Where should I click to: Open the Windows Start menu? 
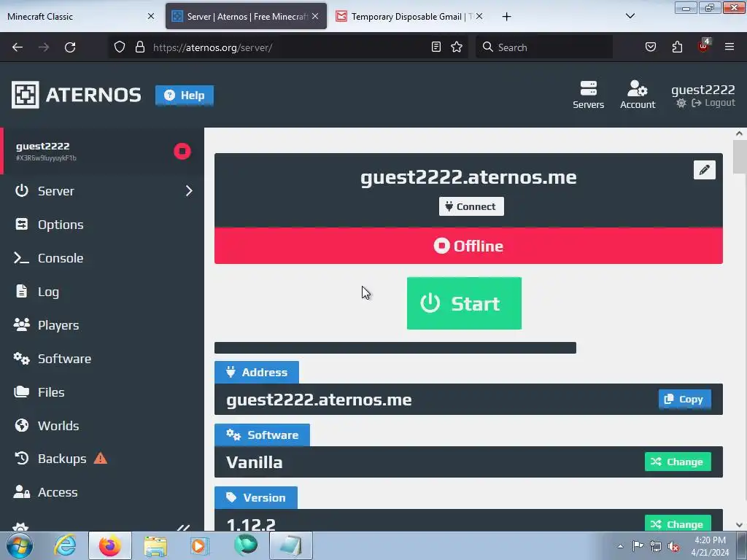coord(19,545)
